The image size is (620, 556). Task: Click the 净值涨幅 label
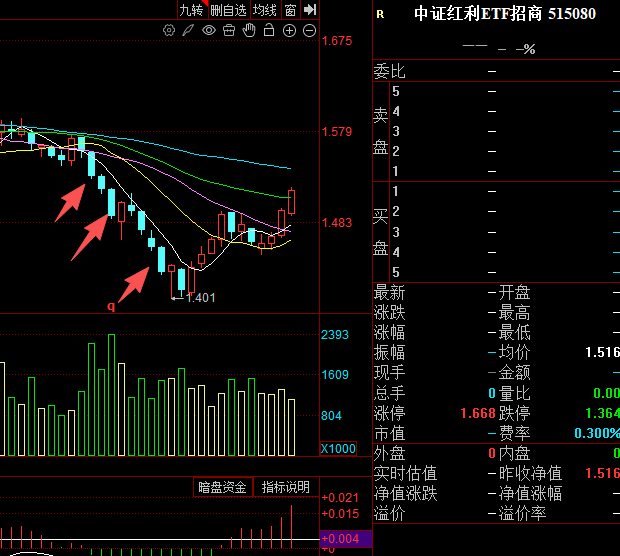point(530,494)
